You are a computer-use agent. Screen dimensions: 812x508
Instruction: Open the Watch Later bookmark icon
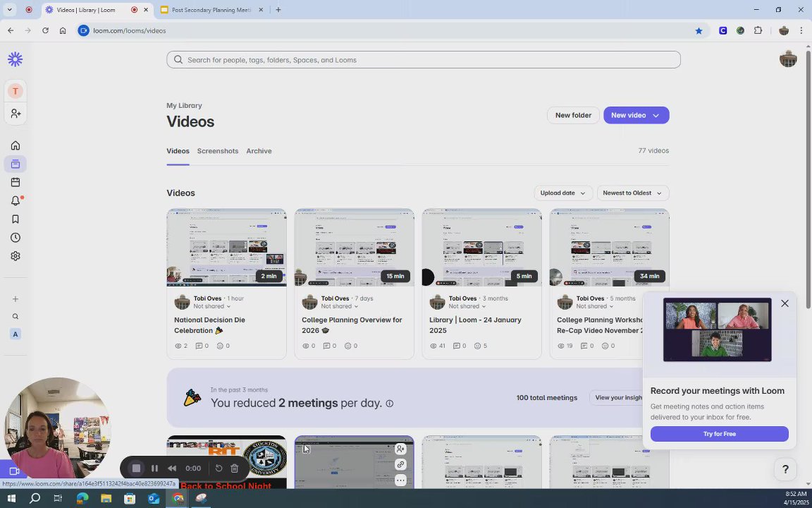pyautogui.click(x=16, y=219)
